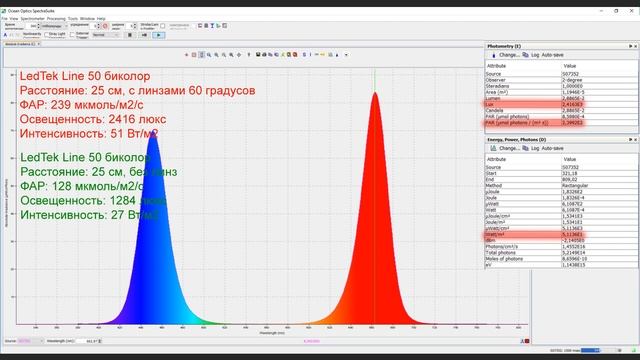Viewport: 640px width, 360px height.
Task: Close the Photometry panel
Action: click(636, 46)
